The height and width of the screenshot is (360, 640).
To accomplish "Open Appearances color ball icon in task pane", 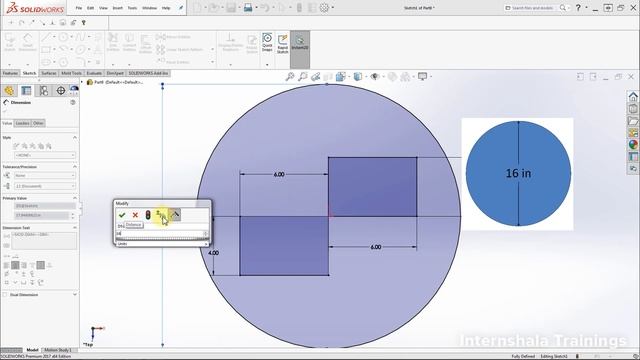I will pyautogui.click(x=633, y=144).
